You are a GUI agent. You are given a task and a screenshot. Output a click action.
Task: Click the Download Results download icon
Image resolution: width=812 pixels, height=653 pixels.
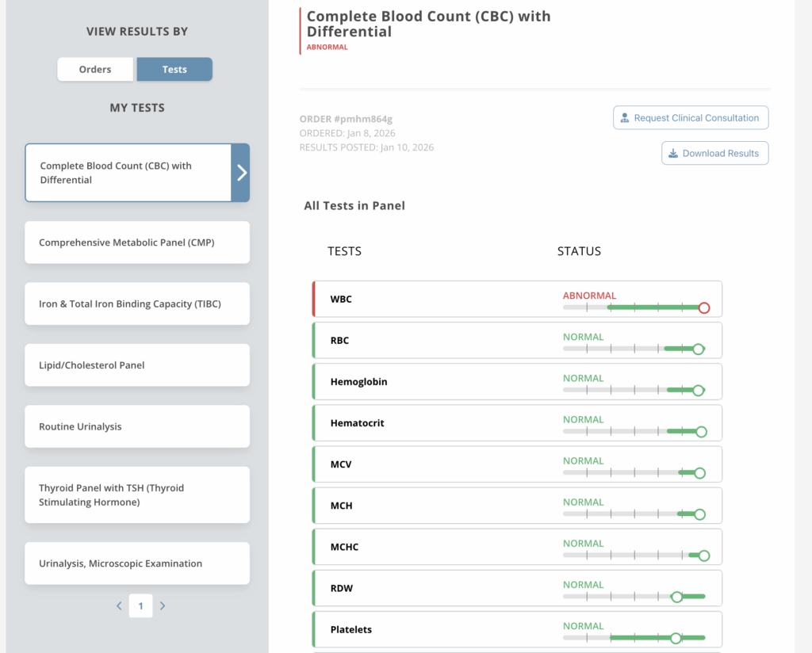[675, 153]
